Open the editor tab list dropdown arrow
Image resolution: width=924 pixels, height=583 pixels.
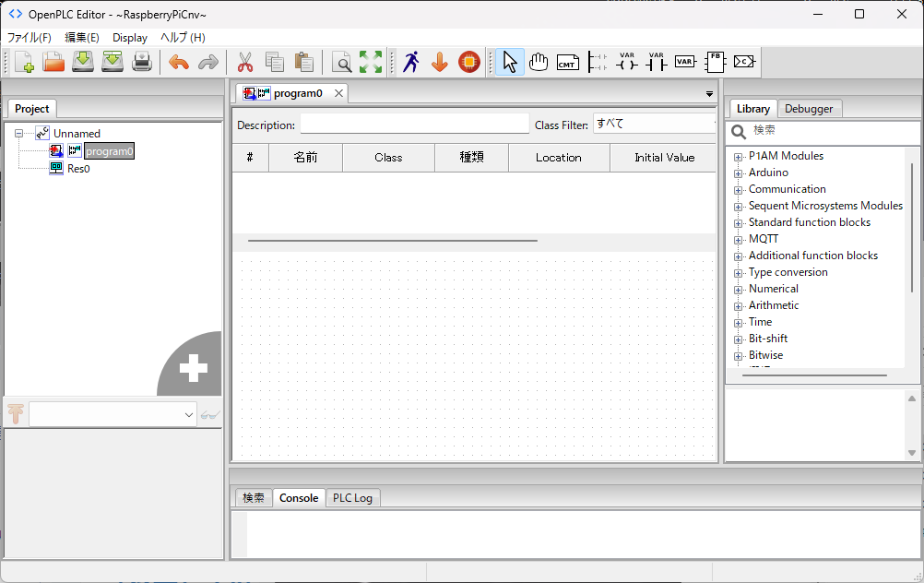(709, 94)
